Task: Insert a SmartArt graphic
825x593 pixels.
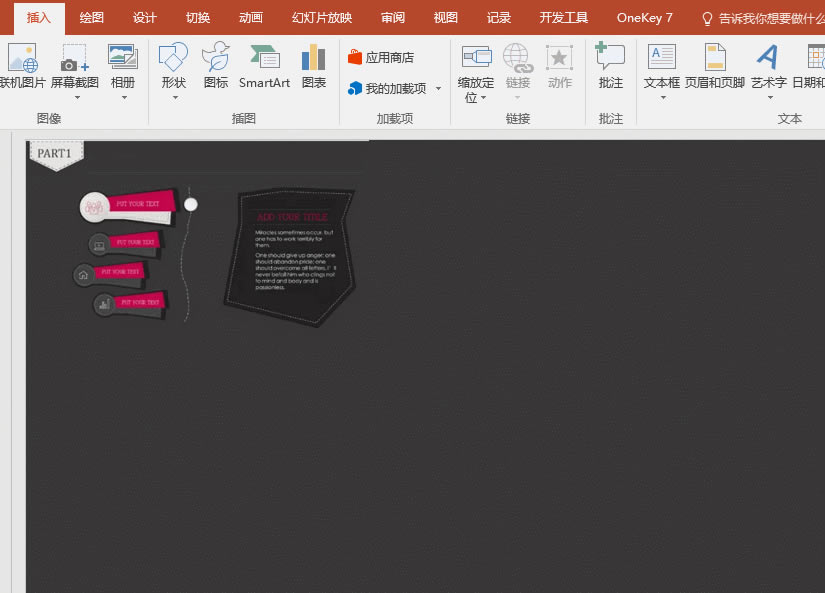Action: (x=264, y=66)
